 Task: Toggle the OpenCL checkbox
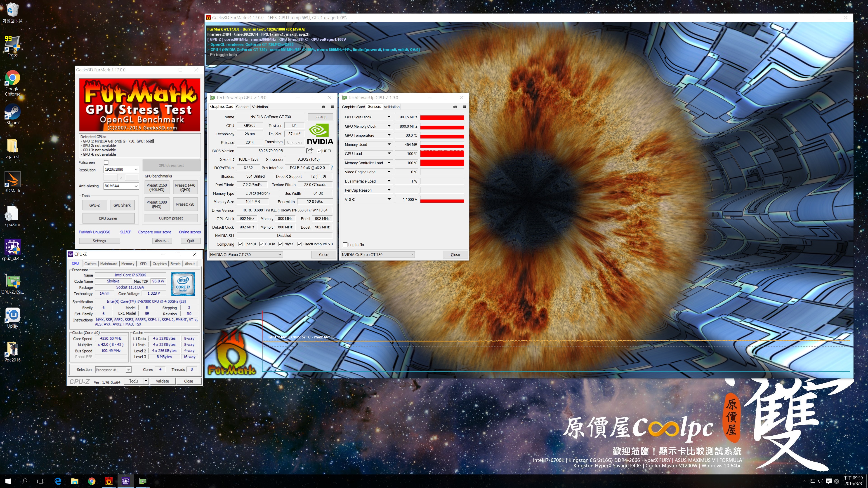point(241,244)
